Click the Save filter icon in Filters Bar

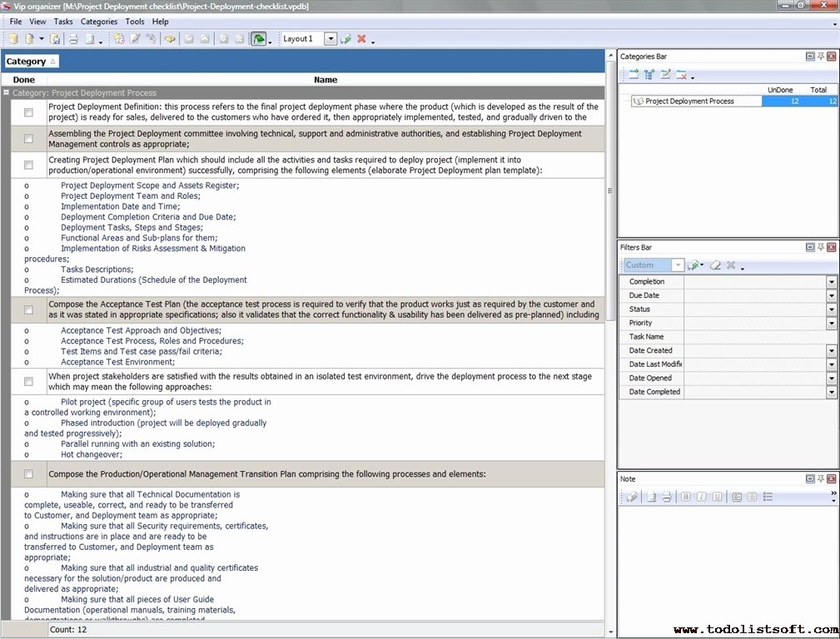coord(693,265)
